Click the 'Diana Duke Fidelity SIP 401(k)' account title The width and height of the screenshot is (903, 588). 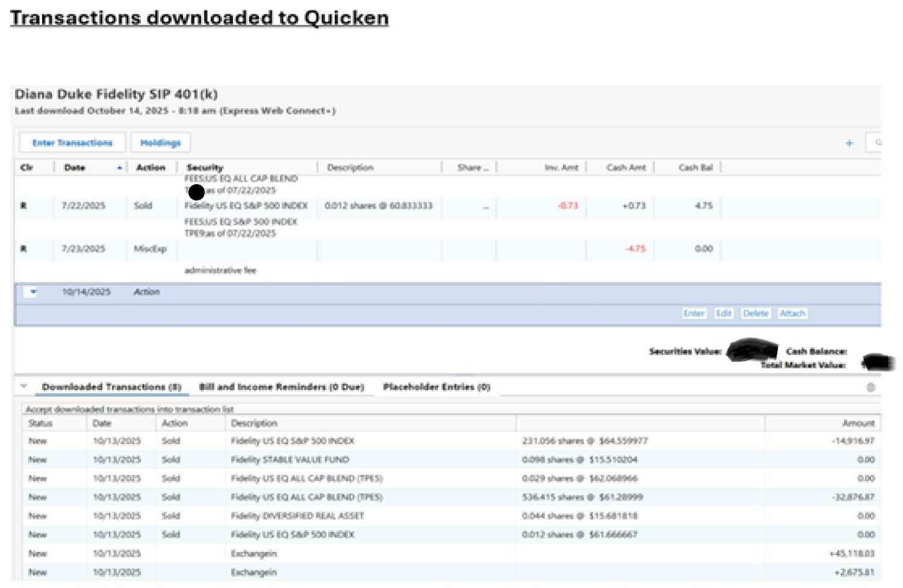(116, 94)
